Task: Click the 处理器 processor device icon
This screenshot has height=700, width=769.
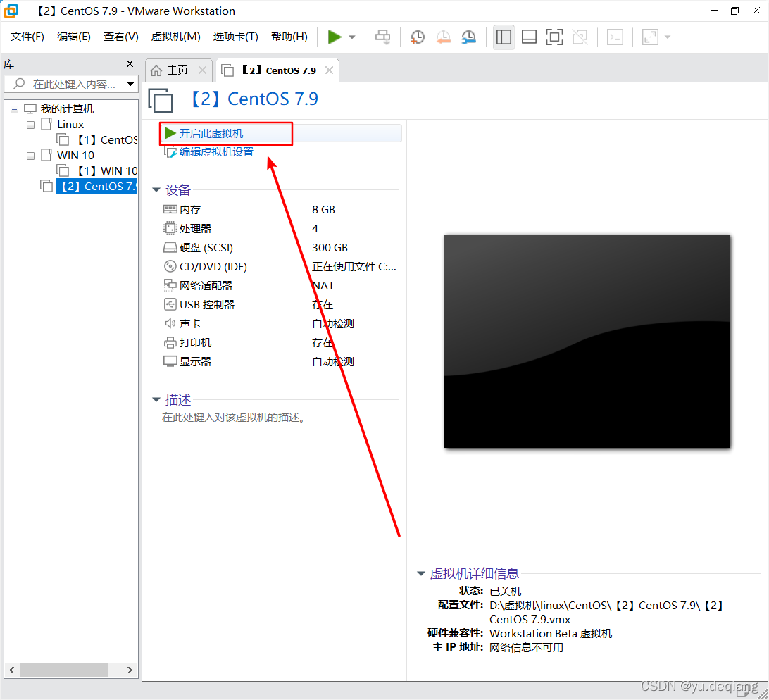Action: pyautogui.click(x=170, y=229)
